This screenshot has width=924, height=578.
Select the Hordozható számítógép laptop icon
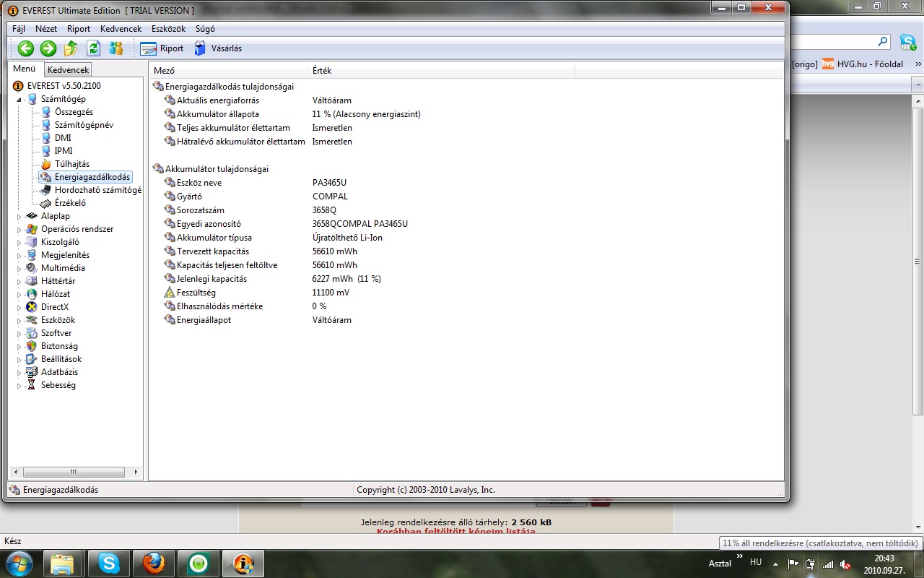[46, 190]
